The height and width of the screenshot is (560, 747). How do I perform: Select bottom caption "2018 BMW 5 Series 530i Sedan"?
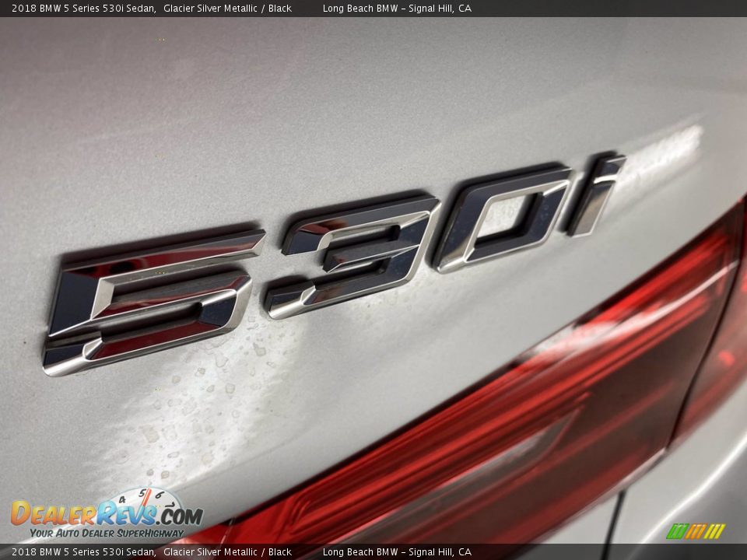pyautogui.click(x=83, y=552)
